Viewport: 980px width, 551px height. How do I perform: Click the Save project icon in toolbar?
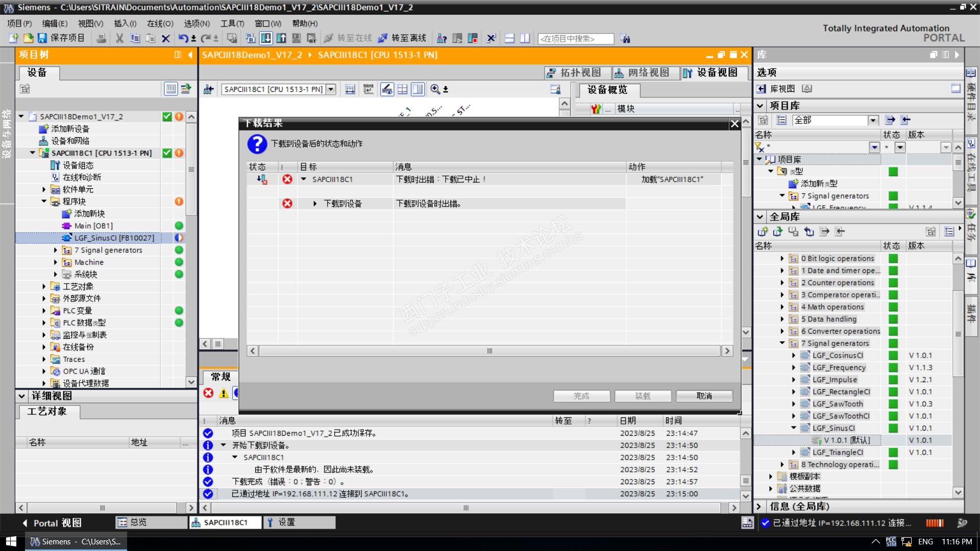pyautogui.click(x=42, y=38)
